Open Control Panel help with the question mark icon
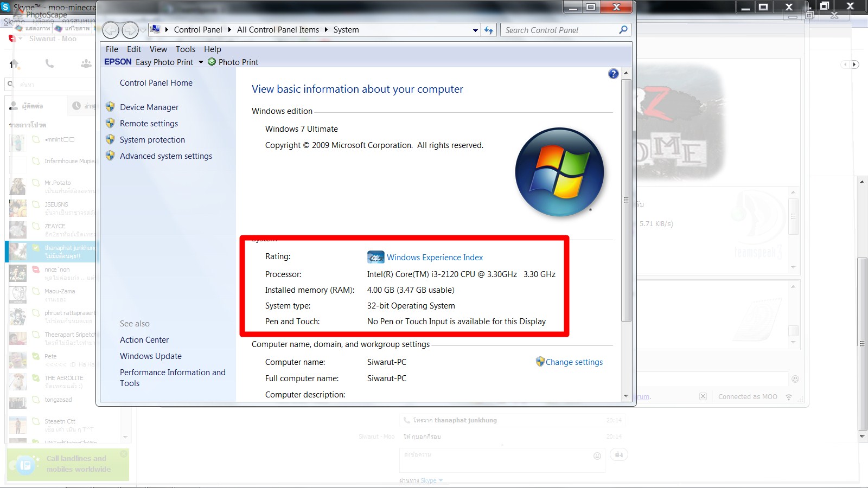This screenshot has height=488, width=868. click(613, 74)
